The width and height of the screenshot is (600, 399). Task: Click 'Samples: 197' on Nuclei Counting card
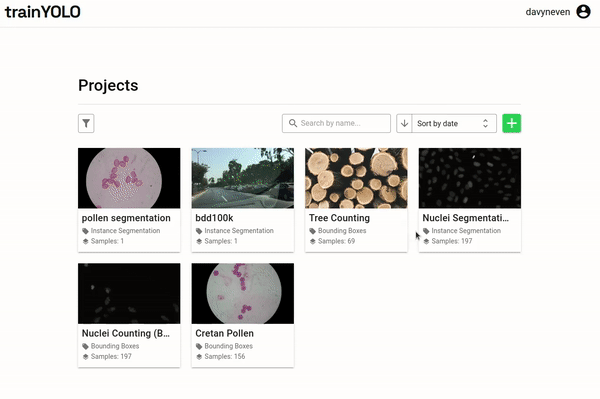(x=111, y=357)
